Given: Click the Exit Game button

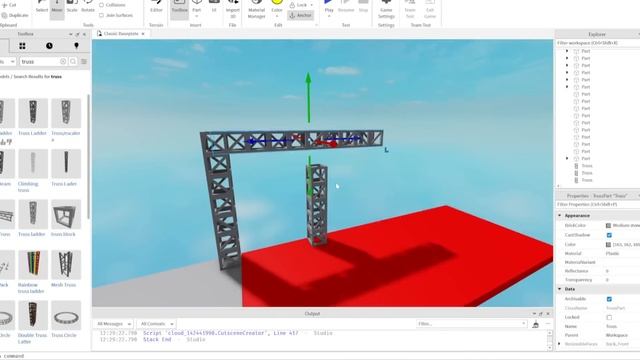Looking at the screenshot, I should pyautogui.click(x=430, y=9).
